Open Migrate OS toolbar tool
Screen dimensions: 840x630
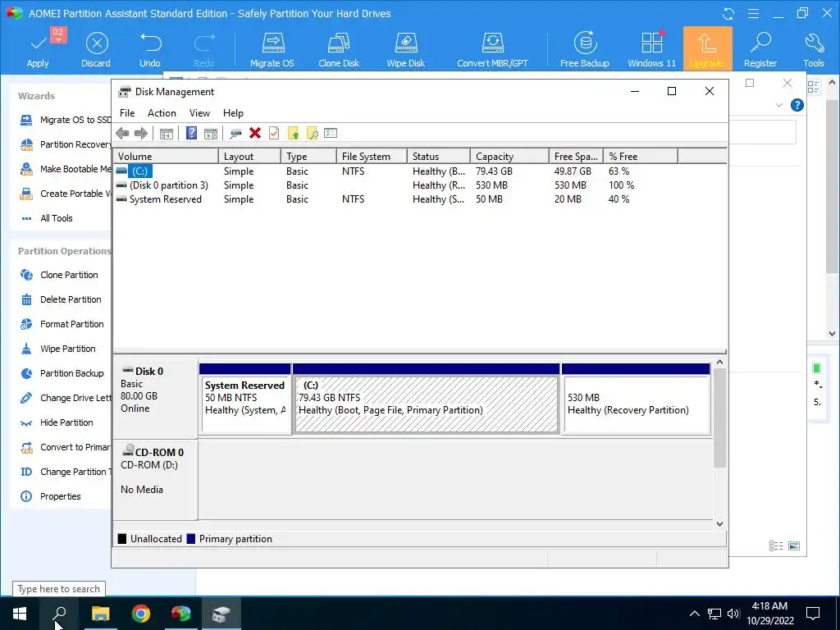click(272, 49)
